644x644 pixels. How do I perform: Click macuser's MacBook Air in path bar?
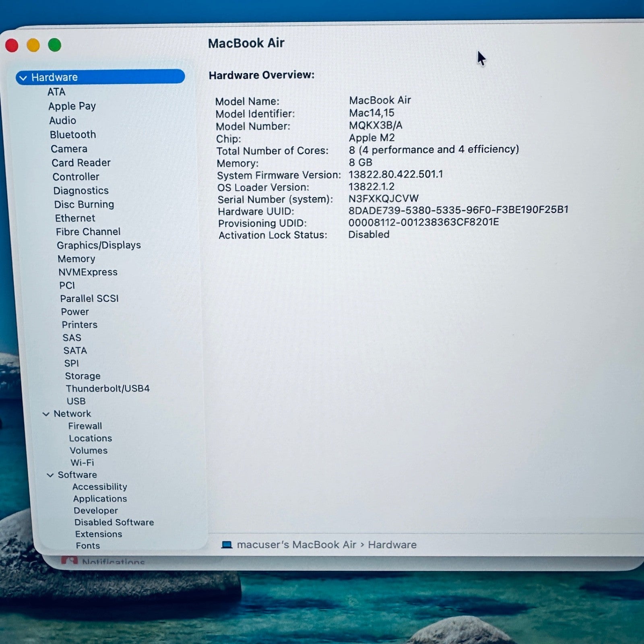point(297,545)
